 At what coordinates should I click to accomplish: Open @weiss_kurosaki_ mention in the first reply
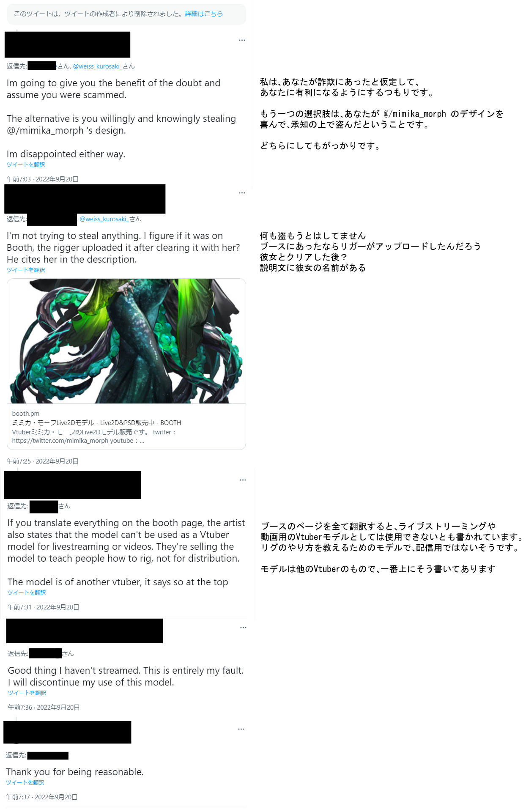point(96,66)
